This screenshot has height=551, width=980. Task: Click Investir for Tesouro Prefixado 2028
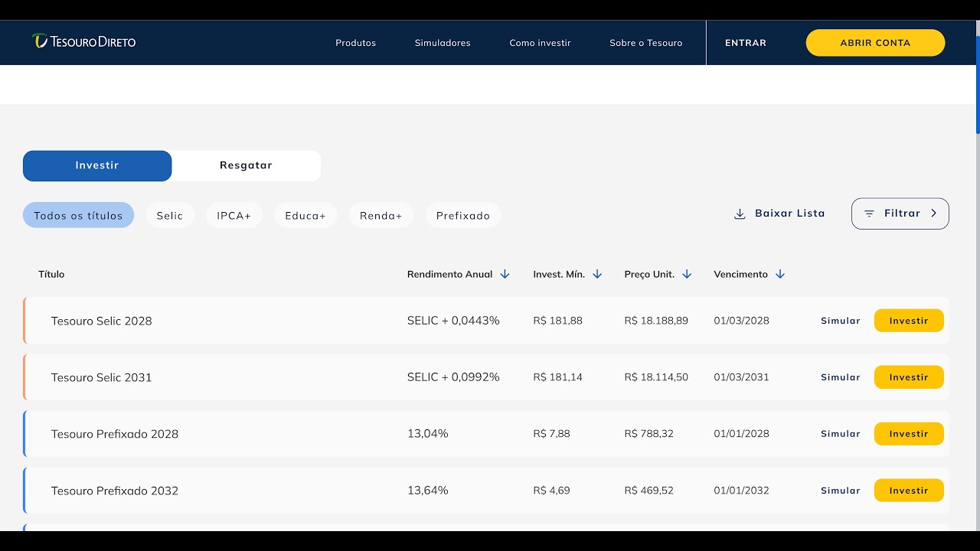(909, 434)
